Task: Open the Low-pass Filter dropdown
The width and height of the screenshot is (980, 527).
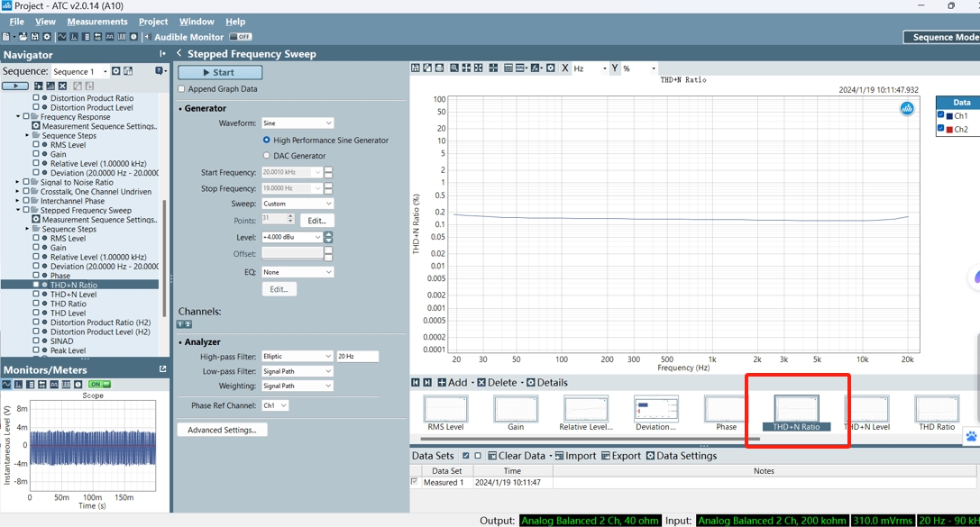Action: [298, 371]
